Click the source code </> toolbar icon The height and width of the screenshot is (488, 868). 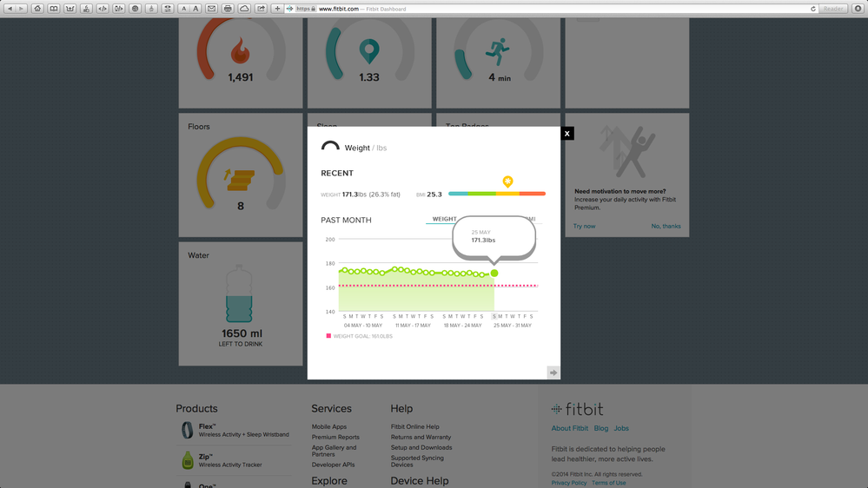103,9
